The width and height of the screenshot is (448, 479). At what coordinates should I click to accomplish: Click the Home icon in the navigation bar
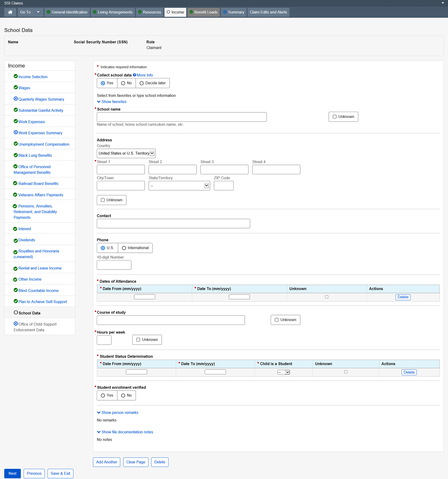click(10, 12)
